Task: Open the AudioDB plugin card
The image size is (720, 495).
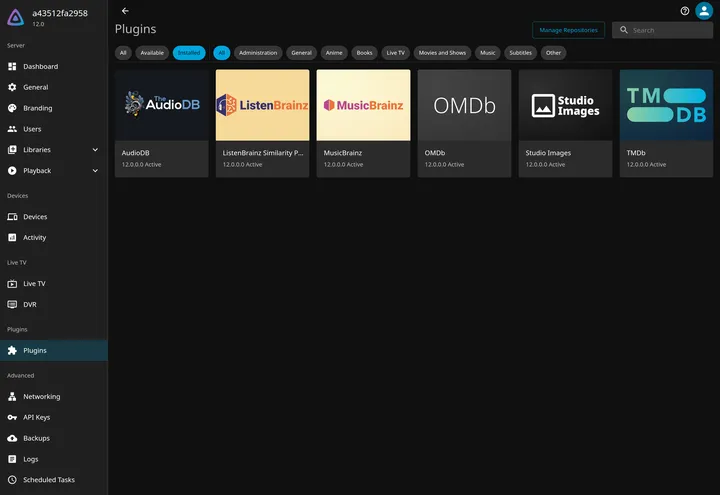Action: pyautogui.click(x=162, y=123)
